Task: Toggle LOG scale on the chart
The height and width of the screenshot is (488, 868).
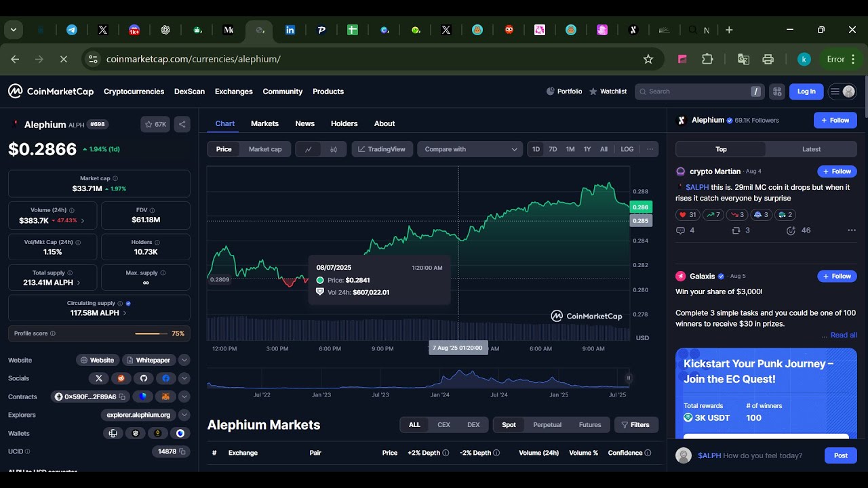Action: pyautogui.click(x=627, y=149)
